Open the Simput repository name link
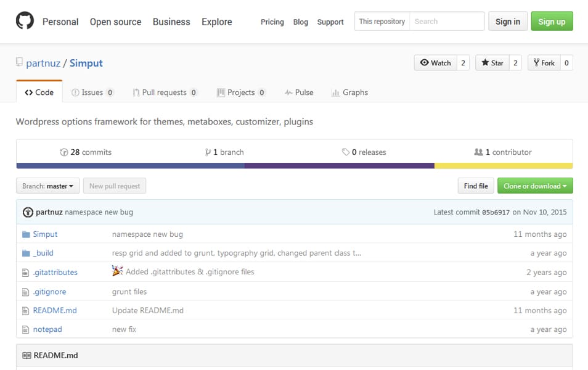This screenshot has height=370, width=588. (x=86, y=63)
